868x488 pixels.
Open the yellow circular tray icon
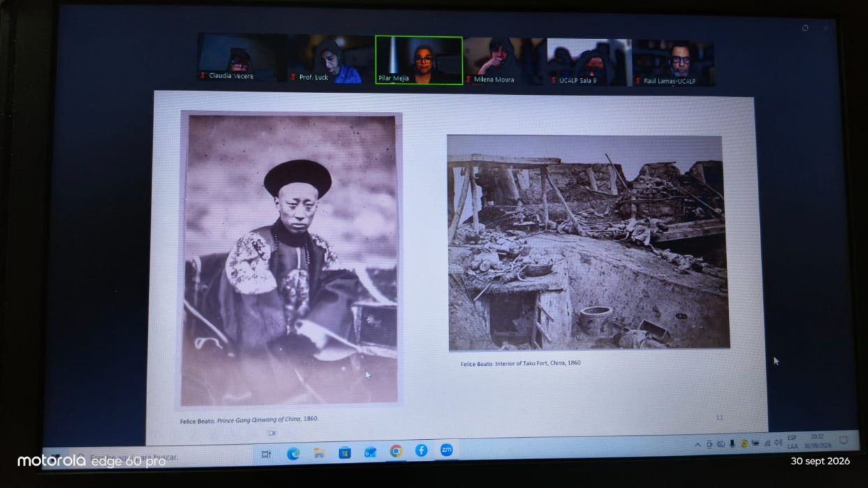744,443
